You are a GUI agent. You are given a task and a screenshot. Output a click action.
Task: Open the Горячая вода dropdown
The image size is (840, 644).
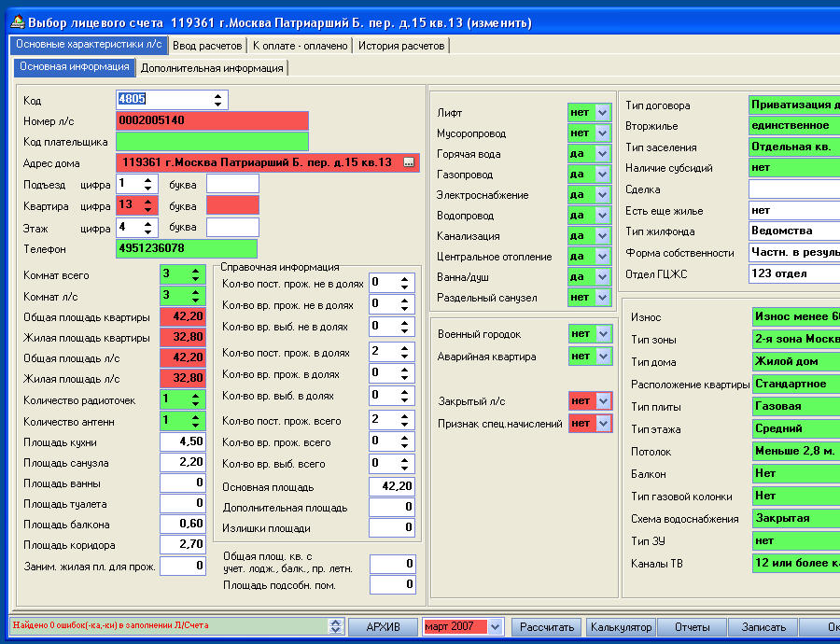pyautogui.click(x=603, y=154)
